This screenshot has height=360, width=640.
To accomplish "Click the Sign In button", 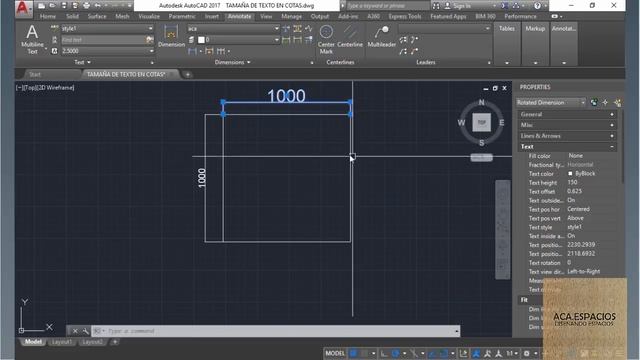I will pyautogui.click(x=462, y=6).
